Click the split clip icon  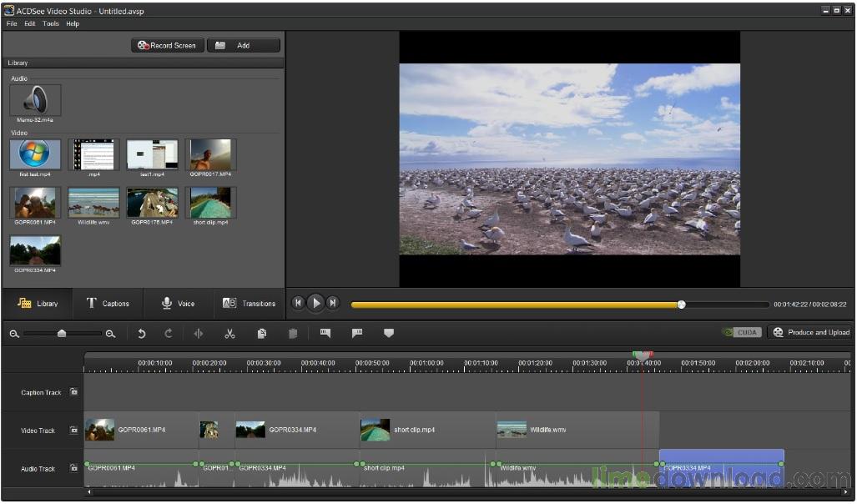(x=199, y=334)
